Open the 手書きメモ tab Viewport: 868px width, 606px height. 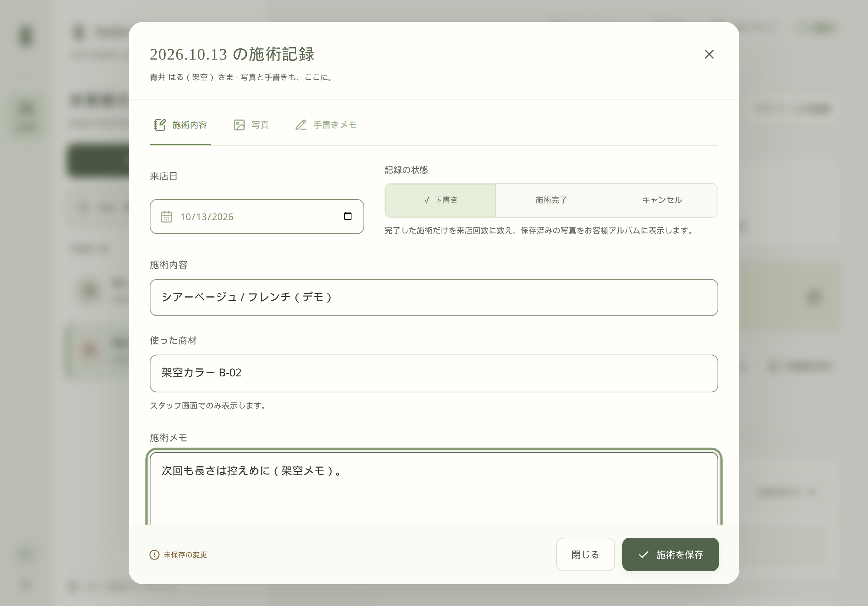coord(326,125)
